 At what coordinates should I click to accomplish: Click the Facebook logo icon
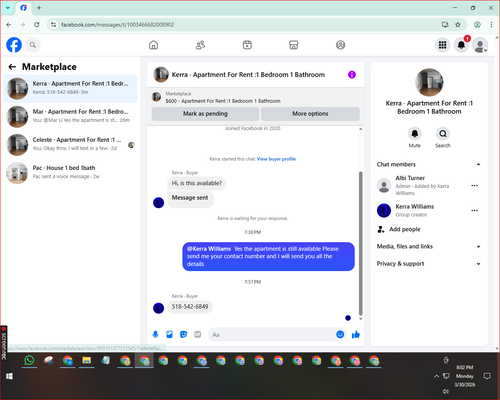pos(14,45)
